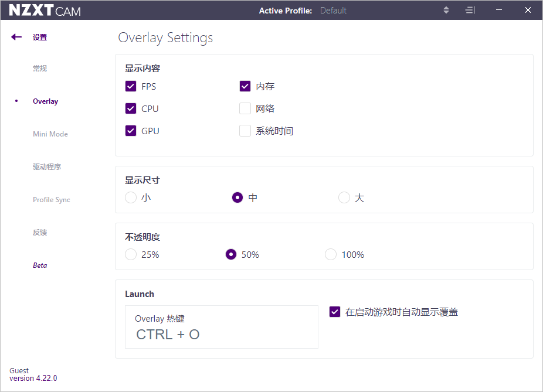Image resolution: width=543 pixels, height=392 pixels.
Task: Switch to the Profile Sync tab
Action: click(51, 200)
